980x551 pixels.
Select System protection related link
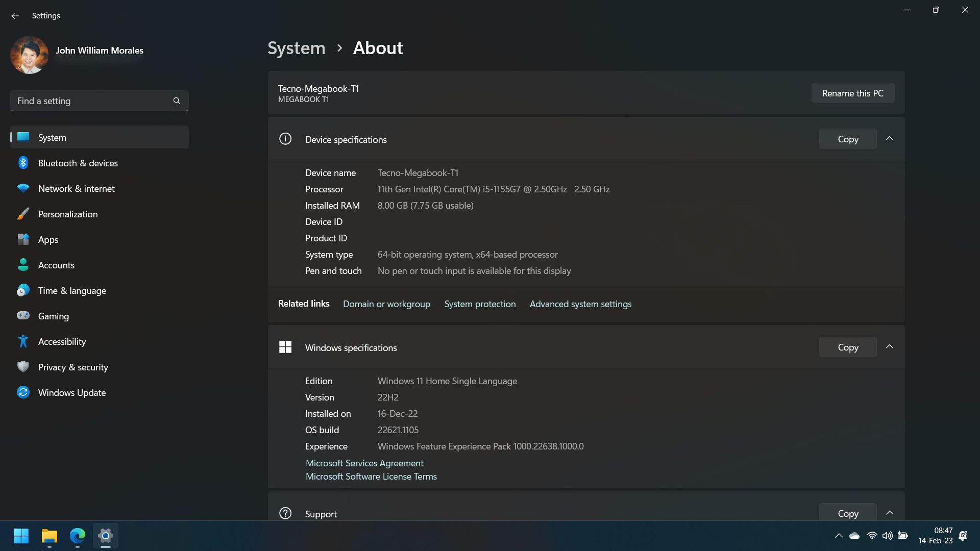[480, 304]
